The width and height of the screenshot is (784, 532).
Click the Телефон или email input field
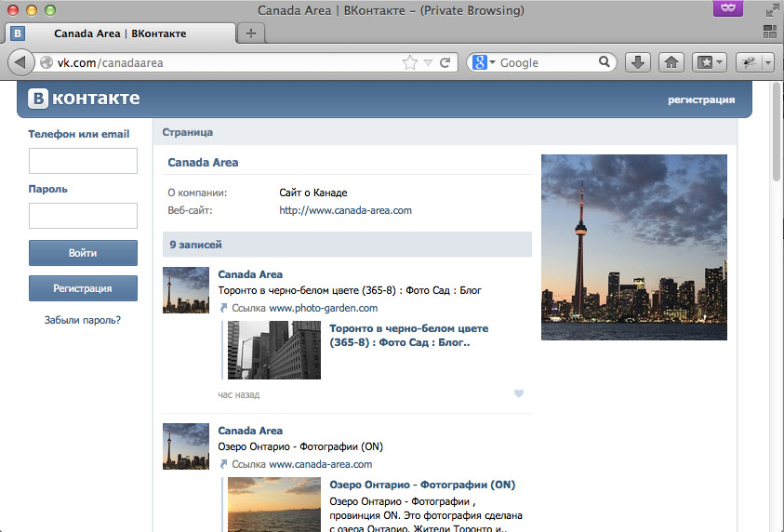pyautogui.click(x=83, y=161)
